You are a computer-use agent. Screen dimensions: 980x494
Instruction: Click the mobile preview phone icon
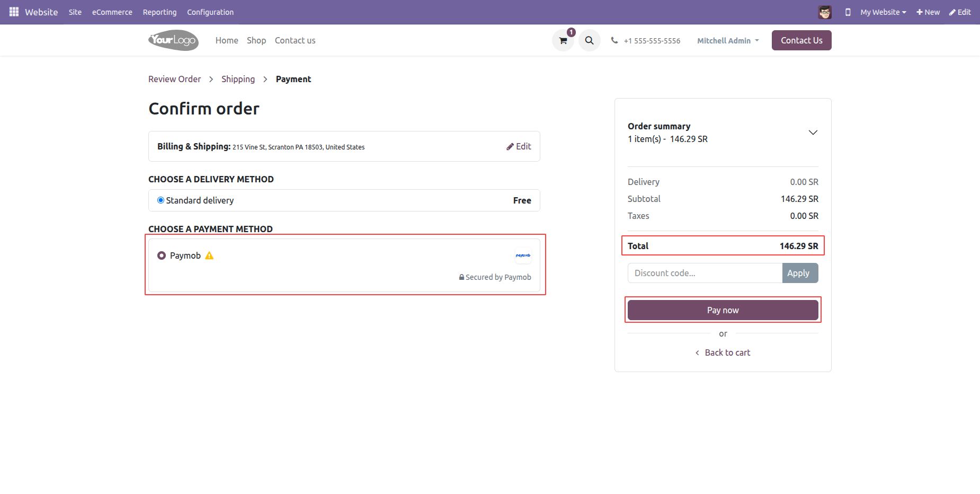tap(848, 12)
